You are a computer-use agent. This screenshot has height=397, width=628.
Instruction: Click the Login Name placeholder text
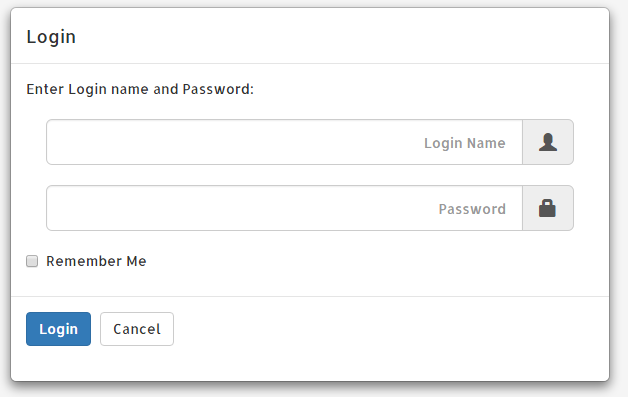[x=465, y=143]
